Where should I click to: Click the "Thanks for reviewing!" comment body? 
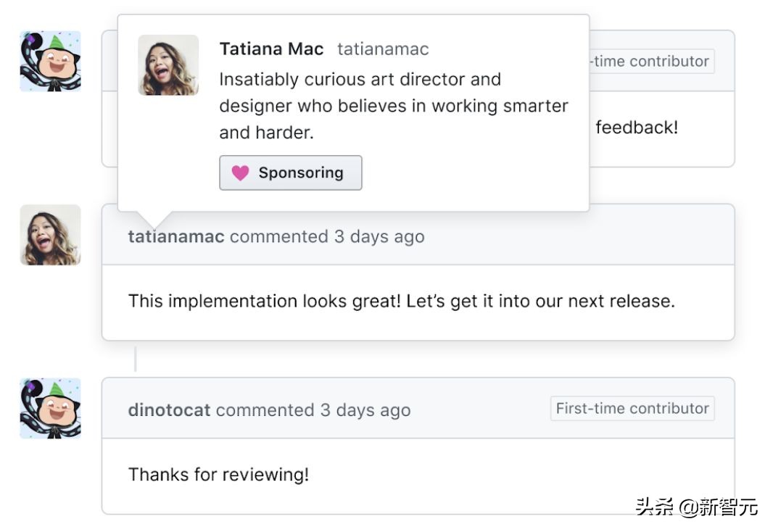coord(218,475)
